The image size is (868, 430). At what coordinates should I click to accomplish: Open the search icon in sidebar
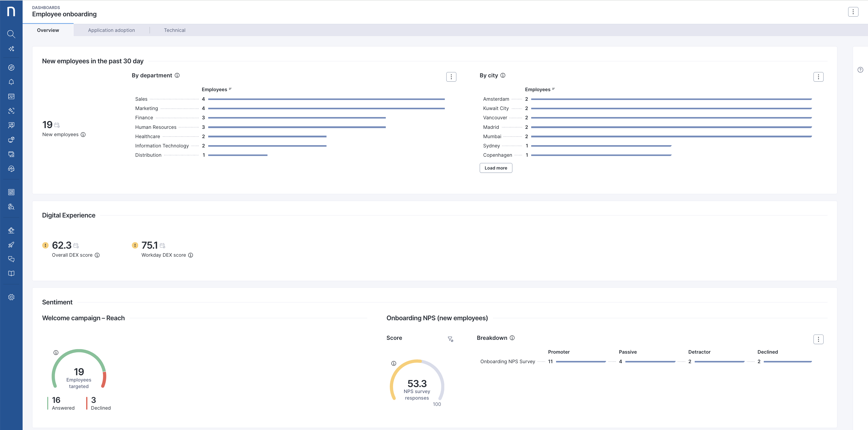pyautogui.click(x=11, y=34)
